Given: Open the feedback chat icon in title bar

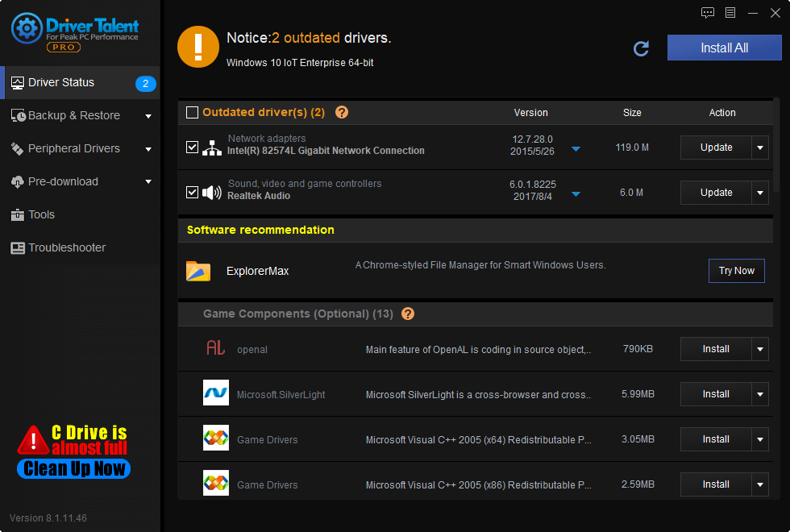Looking at the screenshot, I should 708,13.
